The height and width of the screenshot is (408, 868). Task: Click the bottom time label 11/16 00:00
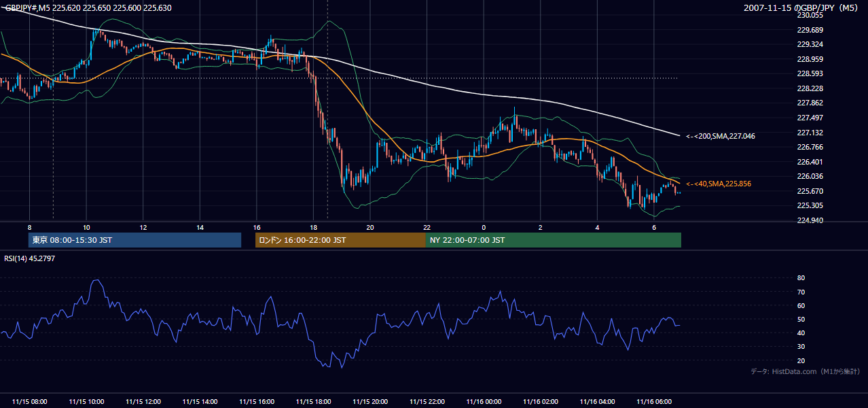tap(484, 402)
